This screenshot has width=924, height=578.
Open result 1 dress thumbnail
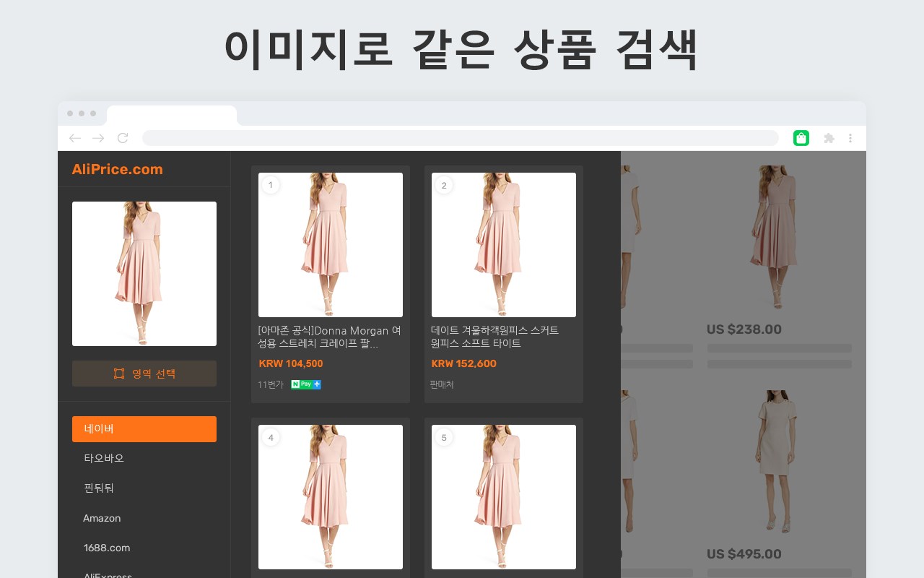click(331, 245)
